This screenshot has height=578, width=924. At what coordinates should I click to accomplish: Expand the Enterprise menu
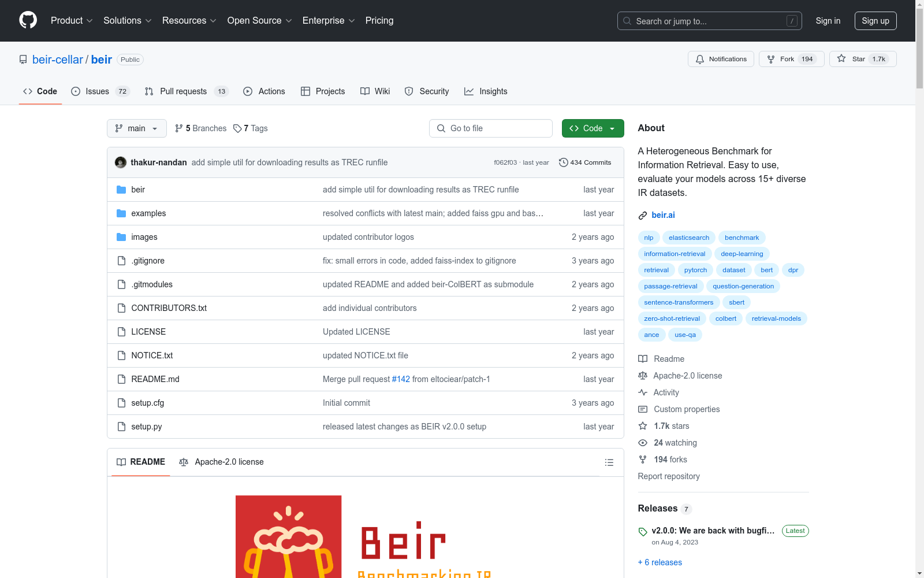[329, 21]
